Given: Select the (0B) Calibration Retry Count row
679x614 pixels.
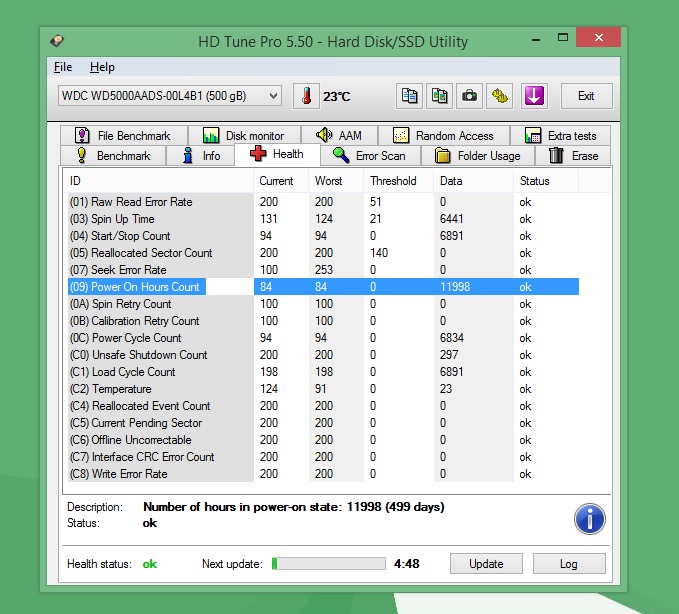Looking at the screenshot, I should (x=323, y=320).
